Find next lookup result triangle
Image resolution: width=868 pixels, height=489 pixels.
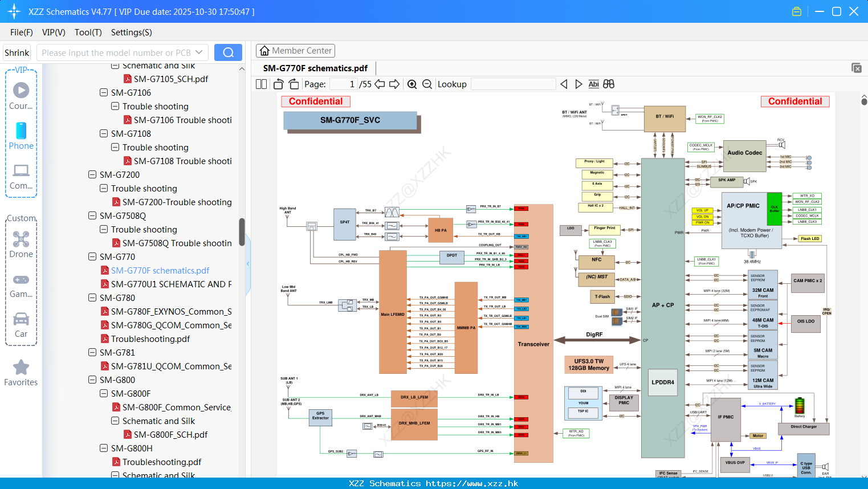(x=578, y=84)
